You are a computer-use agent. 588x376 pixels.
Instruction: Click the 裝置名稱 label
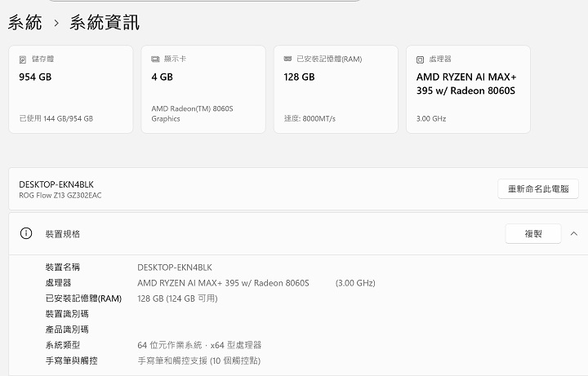point(63,267)
